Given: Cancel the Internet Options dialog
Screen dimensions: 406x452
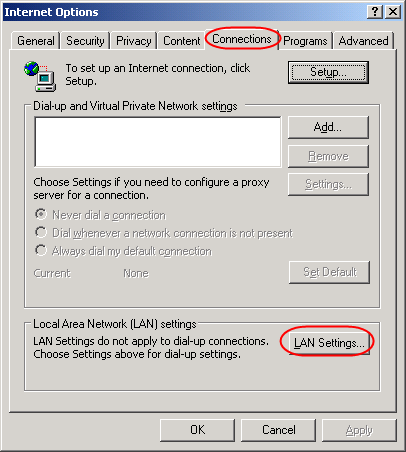Looking at the screenshot, I should tap(278, 430).
